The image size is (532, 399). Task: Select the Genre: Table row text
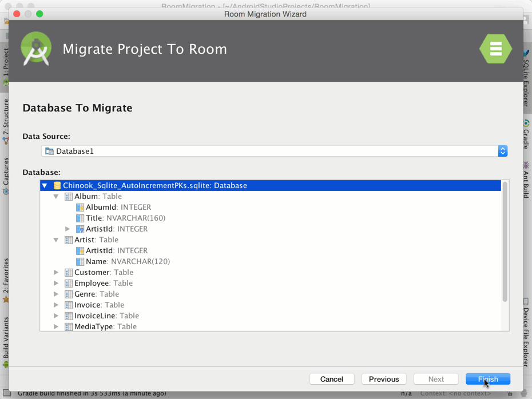[x=97, y=294]
